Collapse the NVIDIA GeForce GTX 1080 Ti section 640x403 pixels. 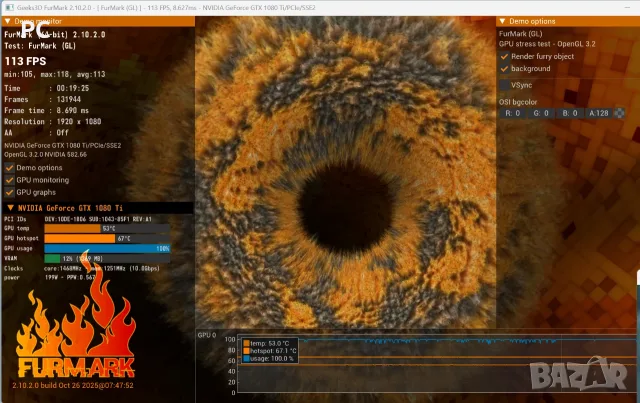pos(11,208)
